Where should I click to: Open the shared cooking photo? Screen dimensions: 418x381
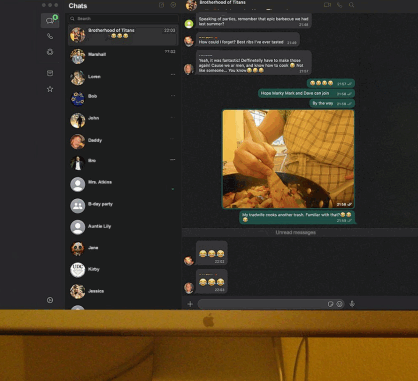pyautogui.click(x=288, y=159)
